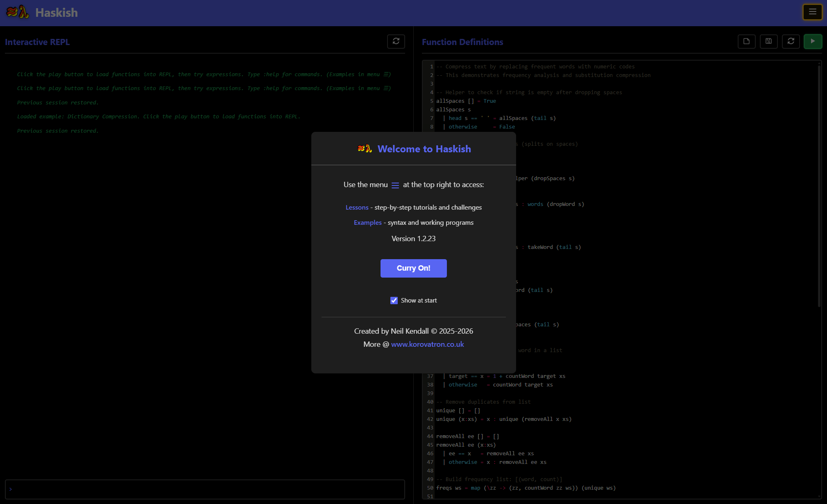Click the last 'Previous session restored.' REPL line
This screenshot has width=827, height=504.
coord(58,131)
